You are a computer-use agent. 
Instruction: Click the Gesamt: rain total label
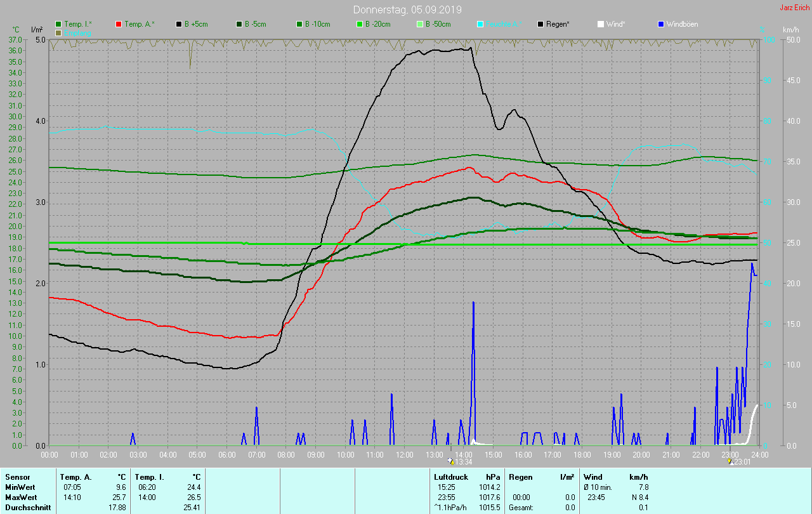tap(521, 507)
